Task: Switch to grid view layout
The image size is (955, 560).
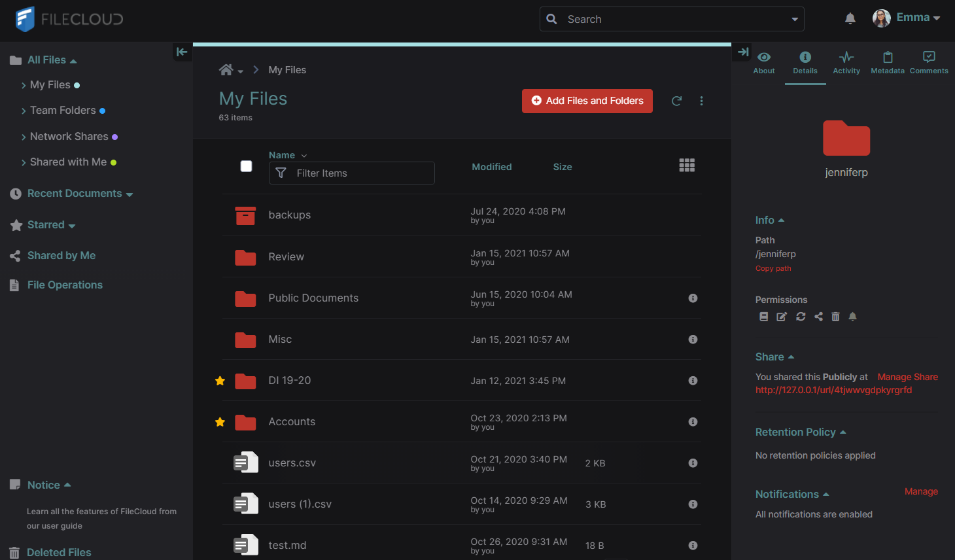Action: coord(687,166)
